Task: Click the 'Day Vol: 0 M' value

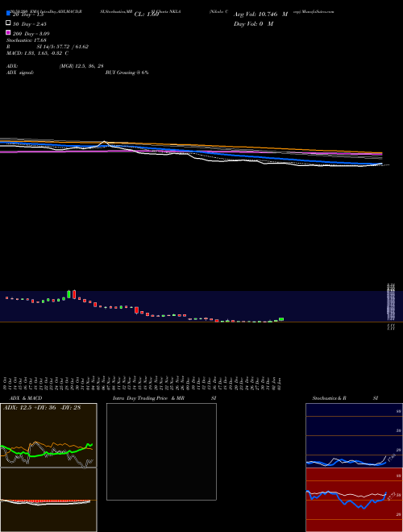Action: click(253, 23)
